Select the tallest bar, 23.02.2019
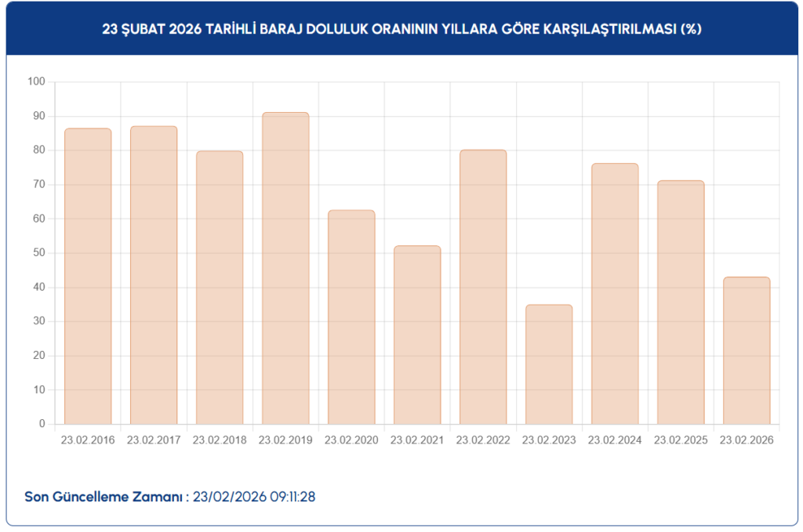 click(x=285, y=268)
